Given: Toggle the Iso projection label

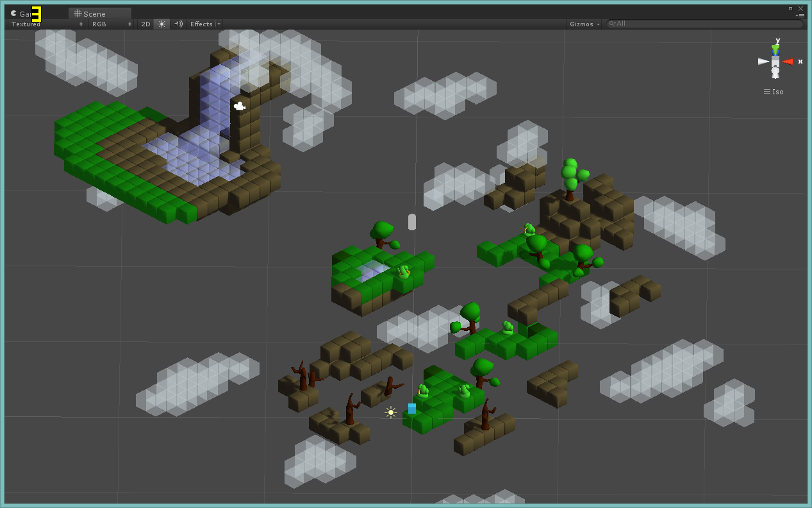Looking at the screenshot, I should (x=774, y=92).
